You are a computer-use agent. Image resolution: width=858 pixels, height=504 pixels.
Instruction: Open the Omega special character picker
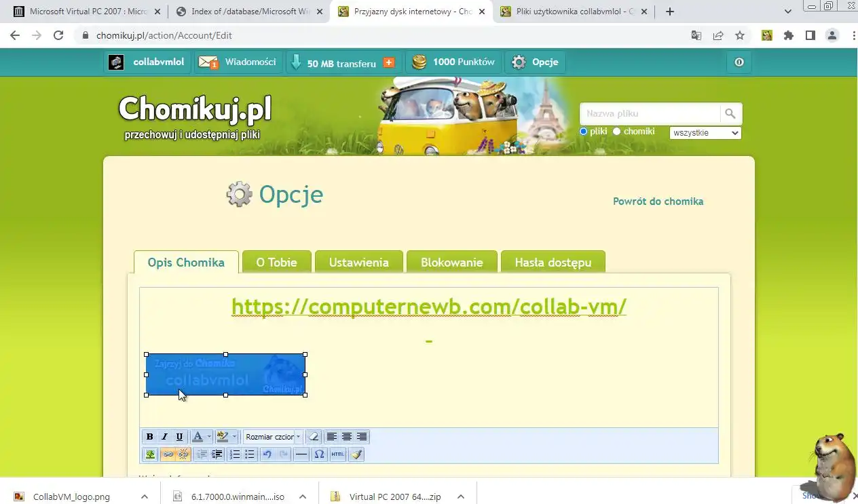click(320, 454)
